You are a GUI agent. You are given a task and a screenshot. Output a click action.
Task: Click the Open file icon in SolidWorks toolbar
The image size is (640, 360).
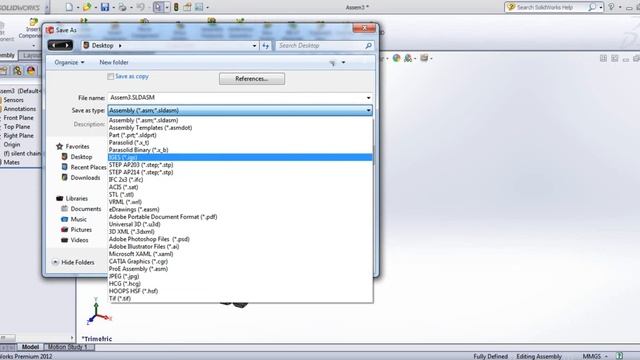(87, 7)
